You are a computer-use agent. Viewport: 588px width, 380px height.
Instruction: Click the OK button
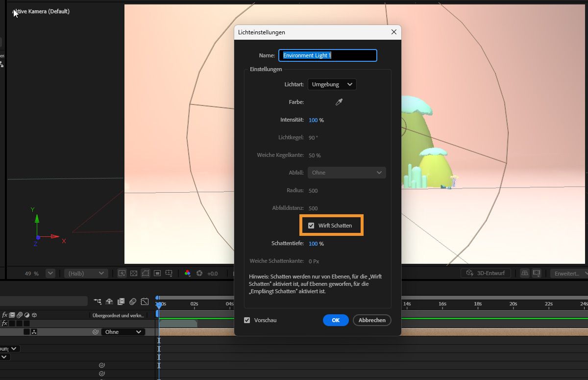click(336, 320)
